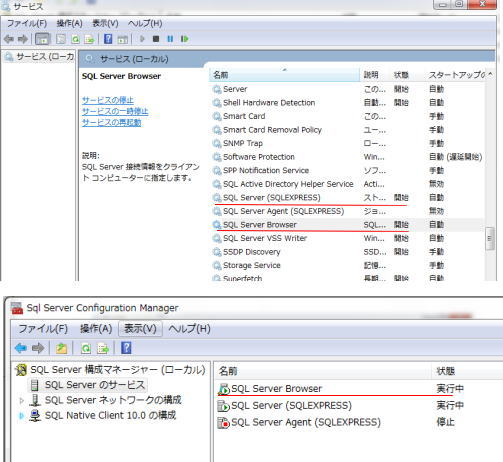Select SPP Notification Service row

coord(347,170)
